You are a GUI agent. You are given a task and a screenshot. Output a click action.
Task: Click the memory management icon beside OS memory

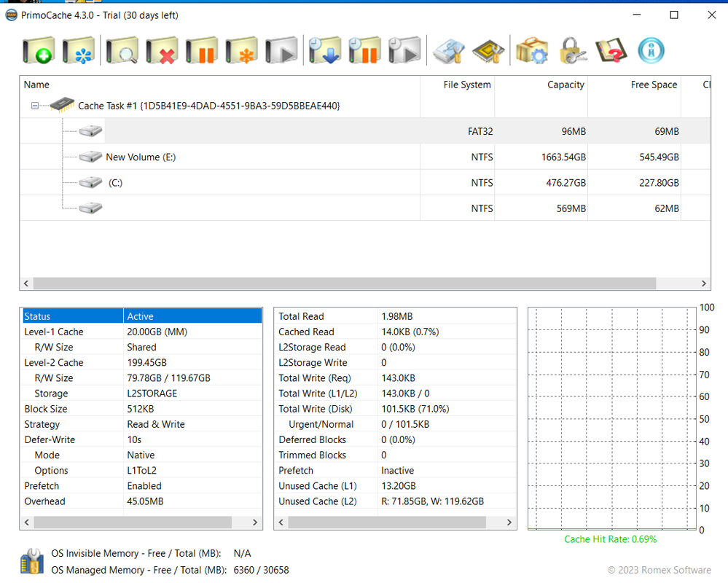pos(32,561)
